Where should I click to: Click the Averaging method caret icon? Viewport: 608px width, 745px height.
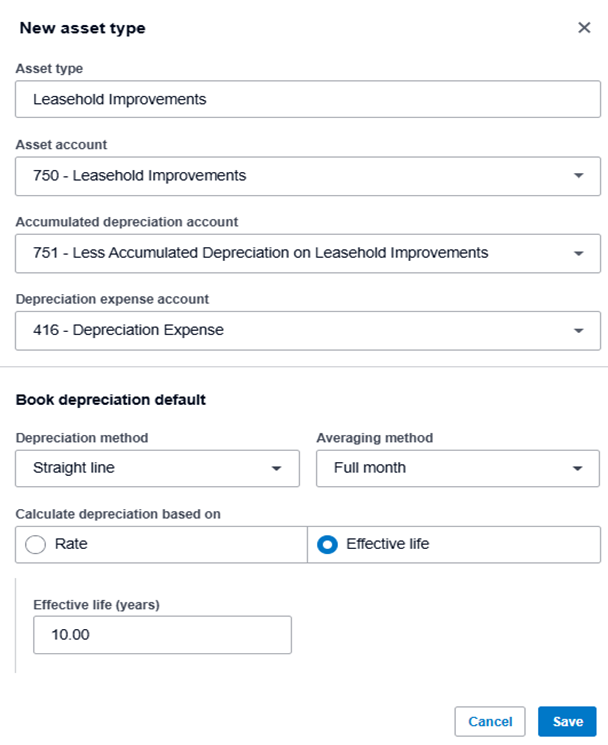point(578,468)
